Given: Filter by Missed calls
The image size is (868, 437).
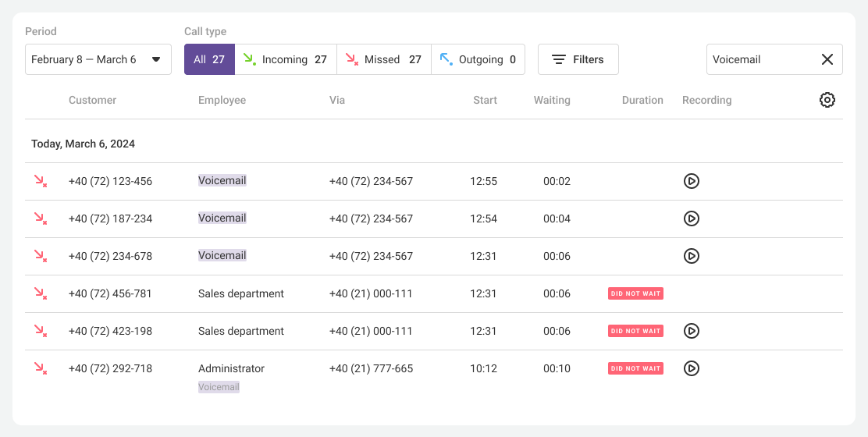Looking at the screenshot, I should [x=384, y=59].
